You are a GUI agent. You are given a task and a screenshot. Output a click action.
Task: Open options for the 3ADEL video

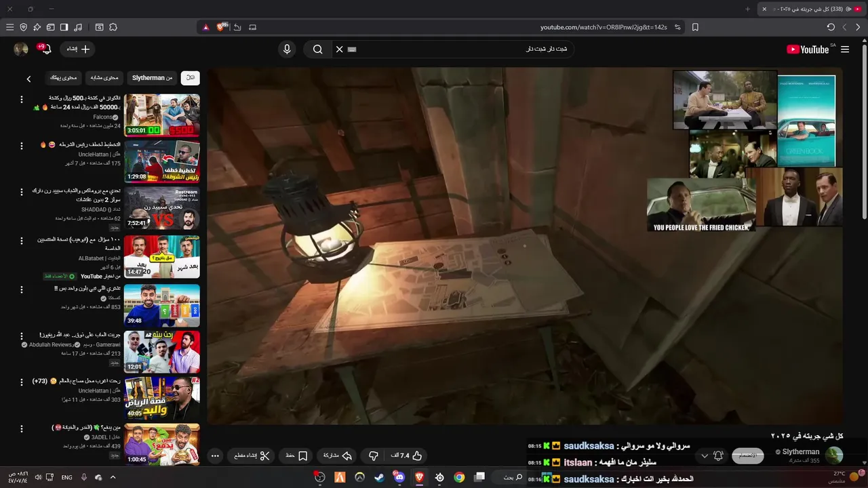click(22, 429)
